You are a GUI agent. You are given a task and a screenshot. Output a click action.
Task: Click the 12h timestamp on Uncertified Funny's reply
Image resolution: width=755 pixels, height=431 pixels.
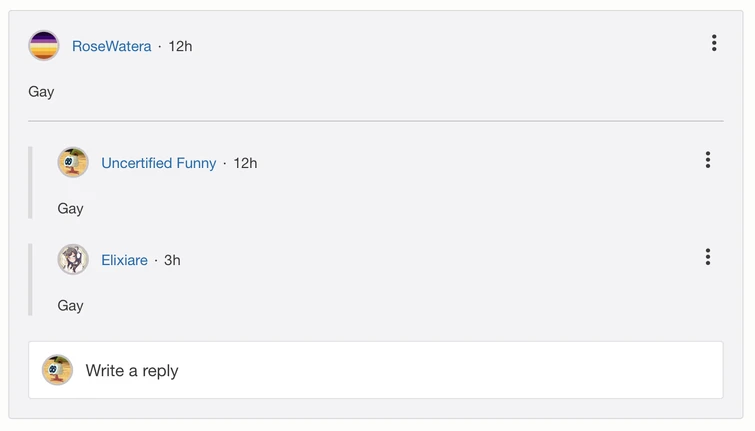tap(245, 163)
